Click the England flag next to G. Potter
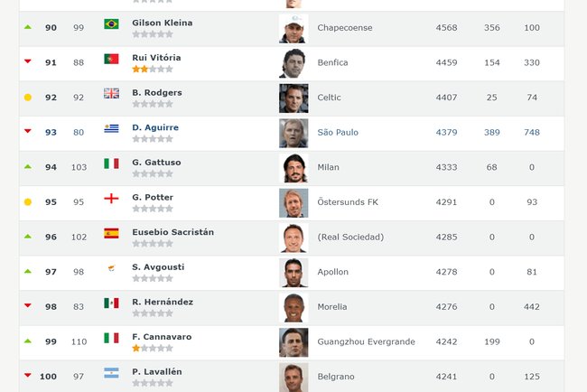 tap(111, 198)
